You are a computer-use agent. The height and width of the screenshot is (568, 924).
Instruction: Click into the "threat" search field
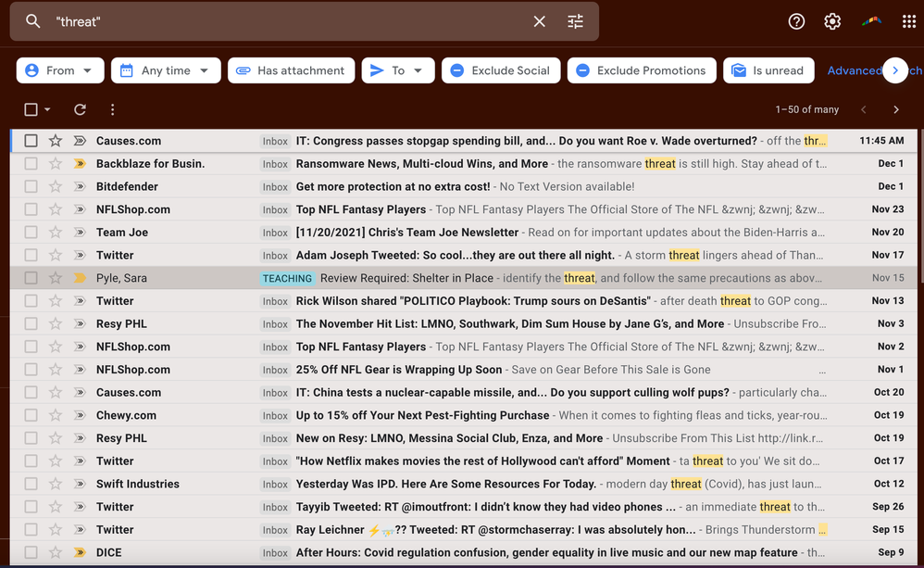[x=289, y=22]
